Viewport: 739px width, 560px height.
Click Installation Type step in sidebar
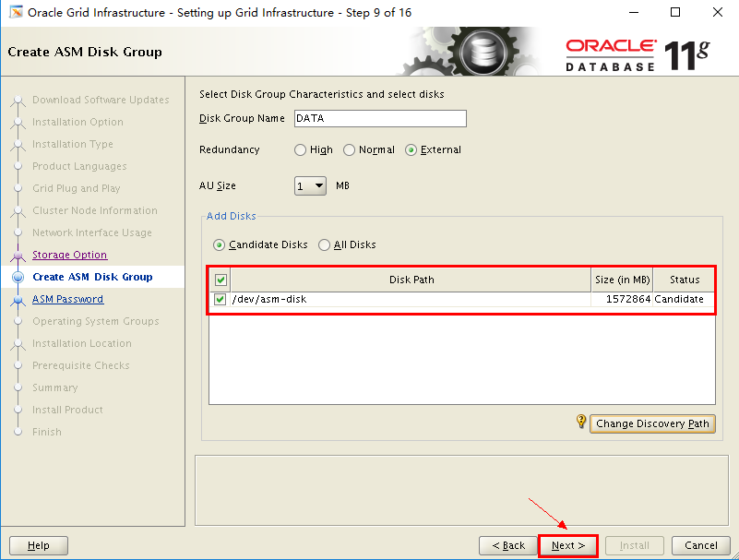(x=73, y=144)
